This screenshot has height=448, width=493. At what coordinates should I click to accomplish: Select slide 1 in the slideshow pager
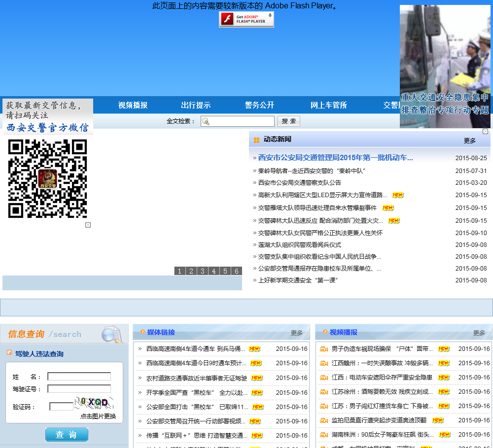[179, 271]
